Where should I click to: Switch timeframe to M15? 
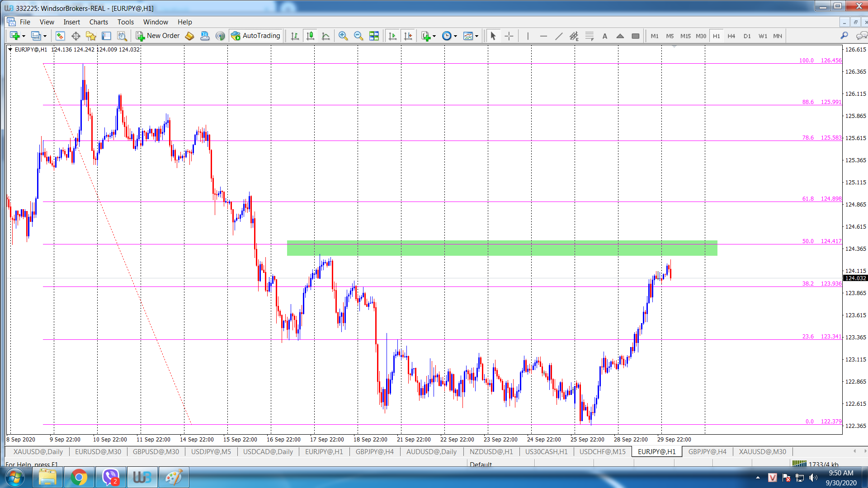685,36
